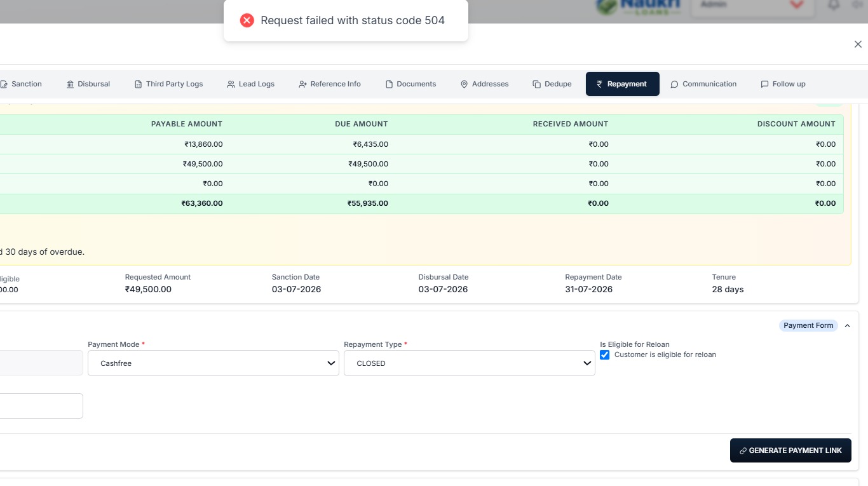
Task: Click the Received Amount column header
Action: click(571, 124)
